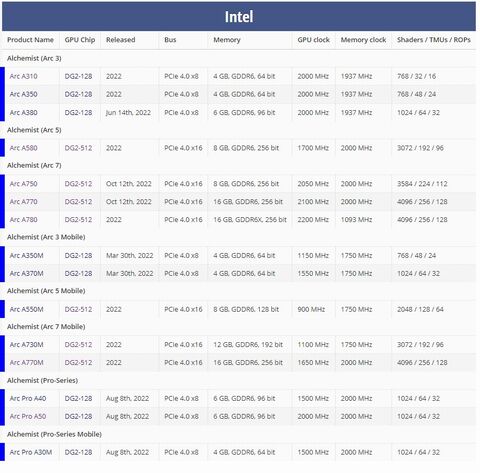Click the 8 GB, GDDR6, 128 bit cell
The image size is (480, 473).
[246, 309]
